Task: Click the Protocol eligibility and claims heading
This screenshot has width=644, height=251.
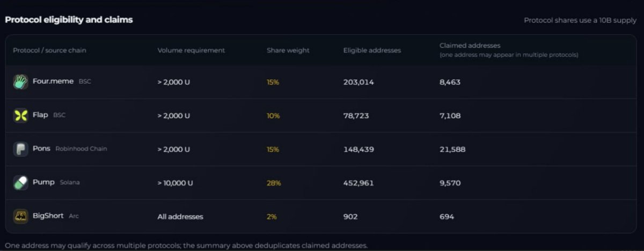Action: [69, 20]
